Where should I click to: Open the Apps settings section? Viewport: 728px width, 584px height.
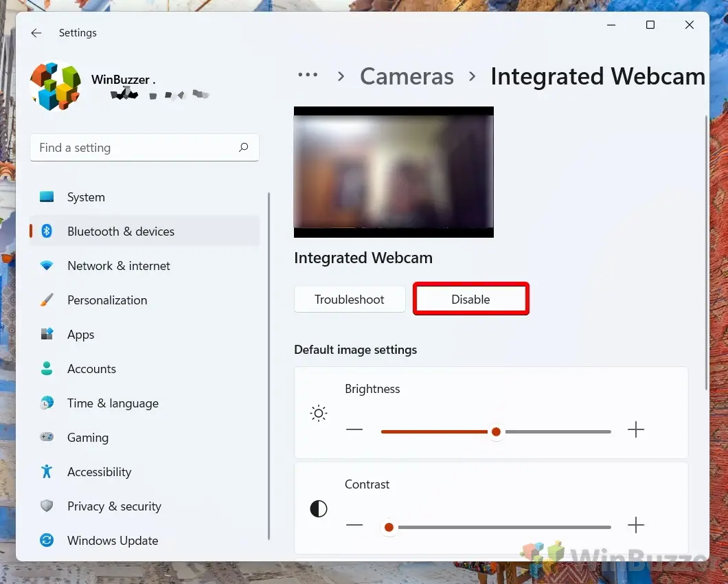pyautogui.click(x=80, y=335)
